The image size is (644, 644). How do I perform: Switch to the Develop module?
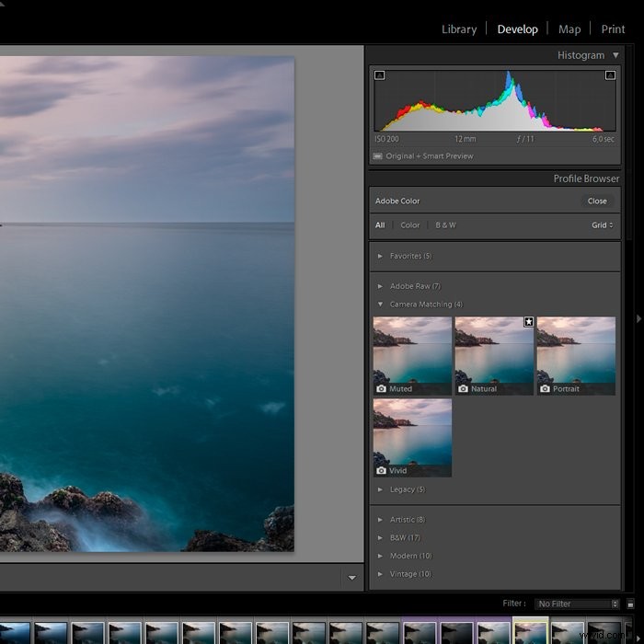point(517,29)
